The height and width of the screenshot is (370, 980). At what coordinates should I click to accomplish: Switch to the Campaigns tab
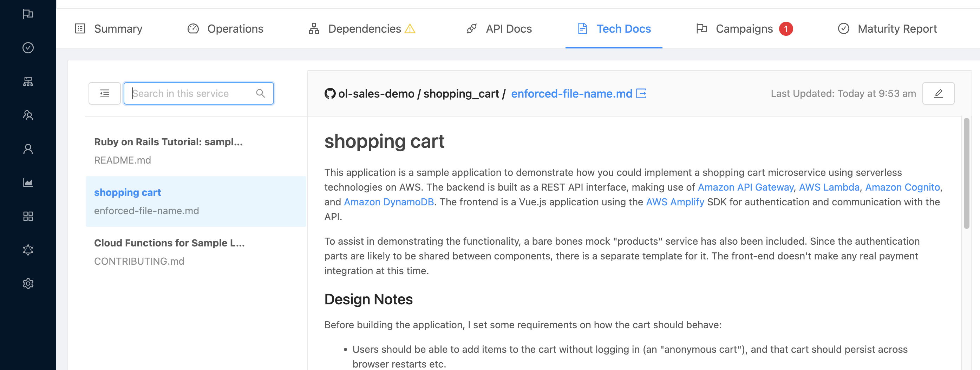click(745, 28)
